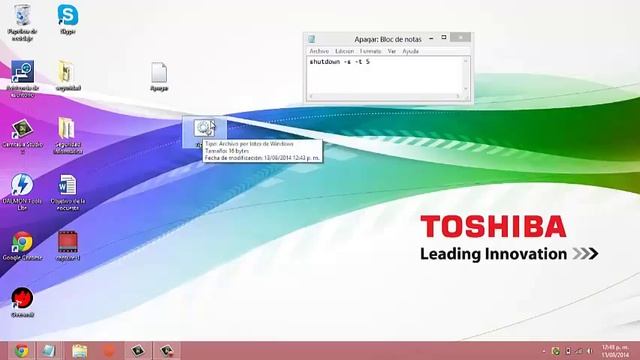Select the batch file gear icon
The image size is (640, 360).
pos(204,129)
